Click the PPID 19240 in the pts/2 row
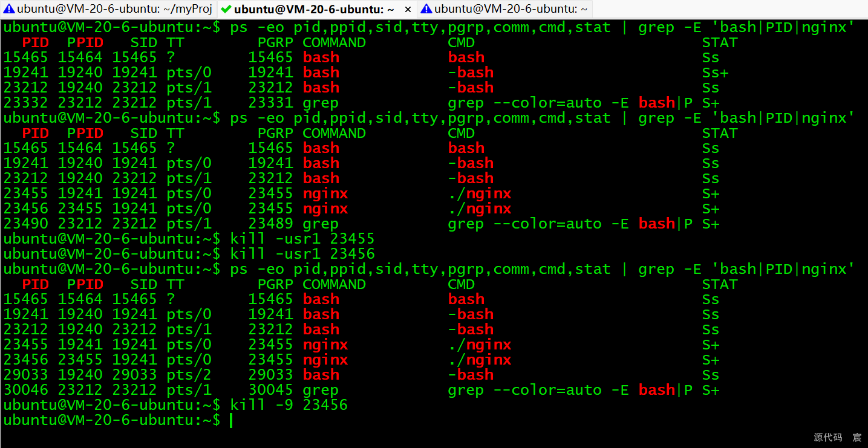 click(80, 375)
